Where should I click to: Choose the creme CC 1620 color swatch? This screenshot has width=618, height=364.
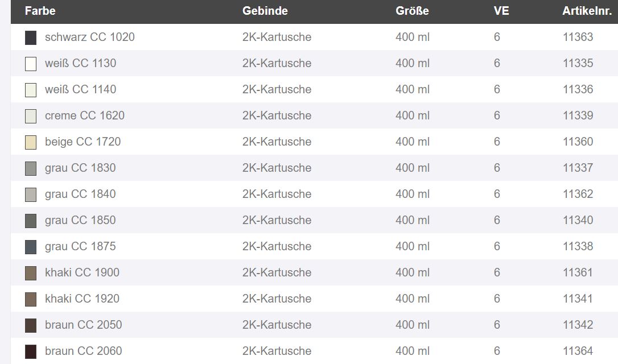(31, 116)
